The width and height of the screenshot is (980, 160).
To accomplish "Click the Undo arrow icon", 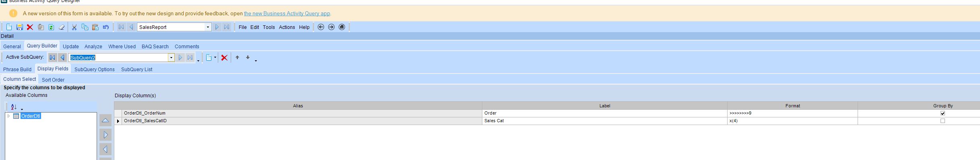I will click(106, 27).
